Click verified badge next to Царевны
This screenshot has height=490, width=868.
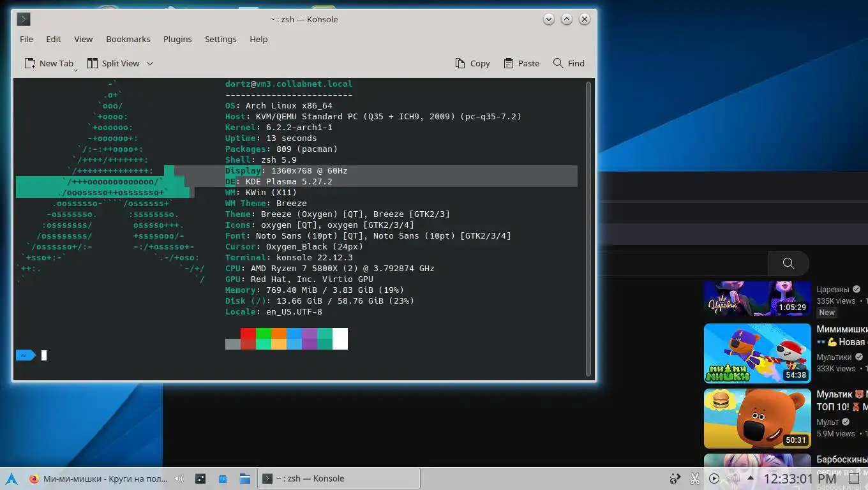point(857,290)
